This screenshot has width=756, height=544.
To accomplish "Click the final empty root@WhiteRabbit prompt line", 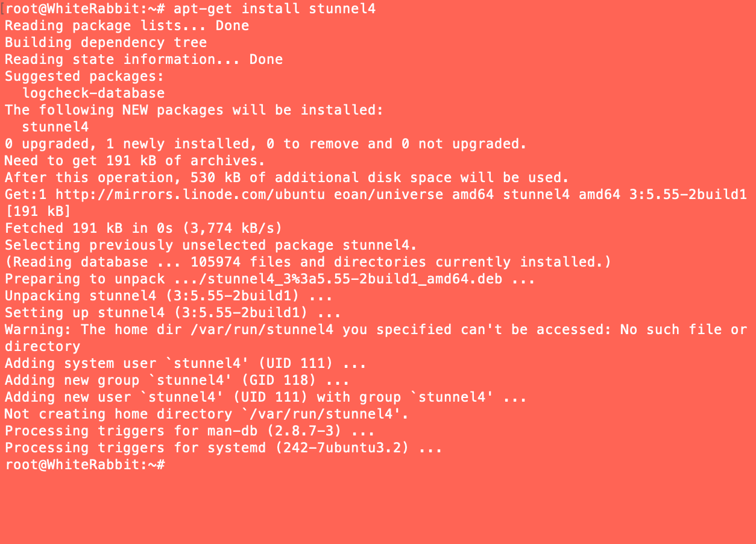I will point(84,465).
